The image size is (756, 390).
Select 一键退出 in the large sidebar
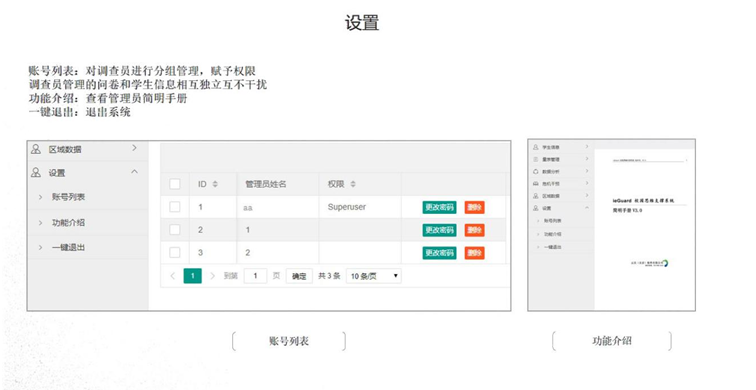(x=68, y=247)
